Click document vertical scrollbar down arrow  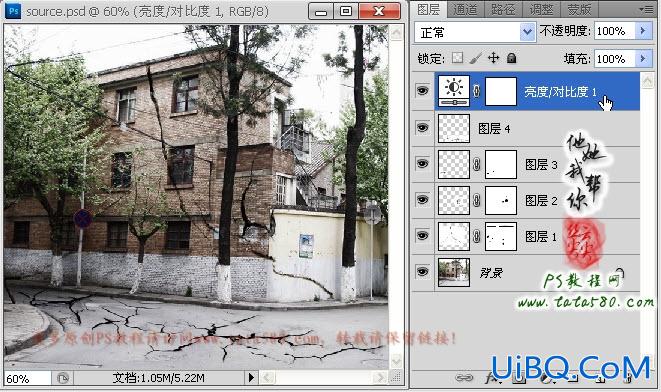[x=396, y=360]
